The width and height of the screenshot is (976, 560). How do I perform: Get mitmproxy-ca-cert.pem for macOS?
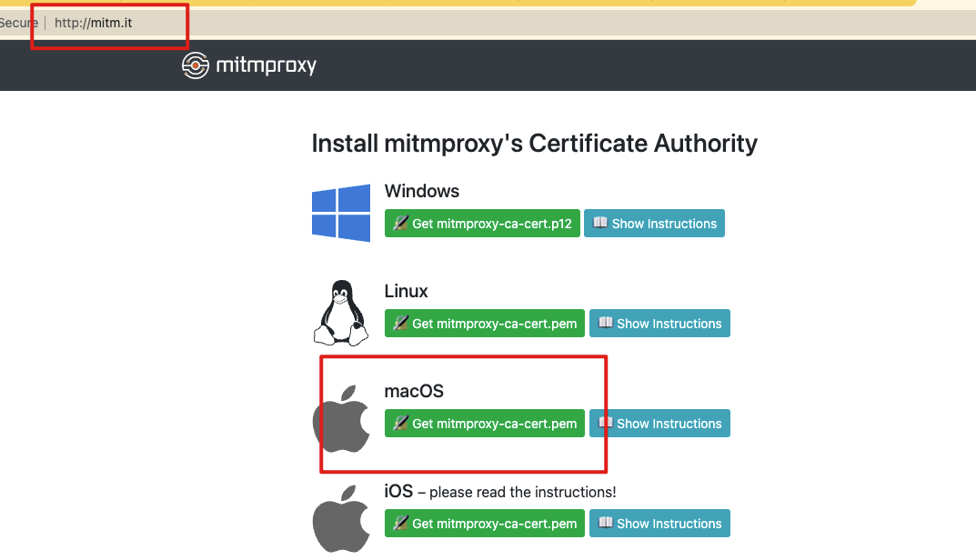(485, 423)
